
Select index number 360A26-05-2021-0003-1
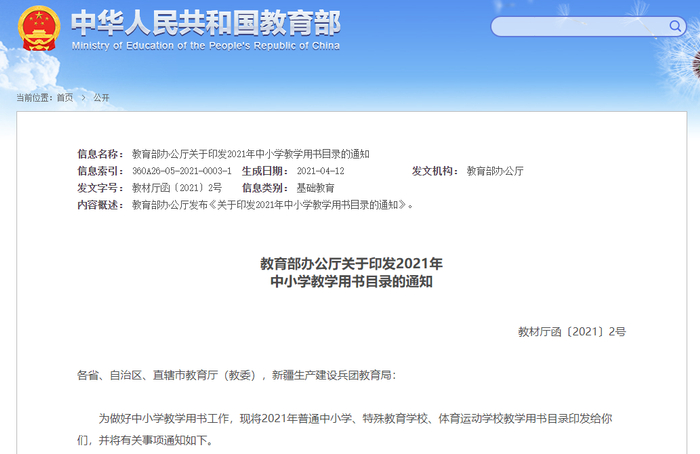pos(182,171)
